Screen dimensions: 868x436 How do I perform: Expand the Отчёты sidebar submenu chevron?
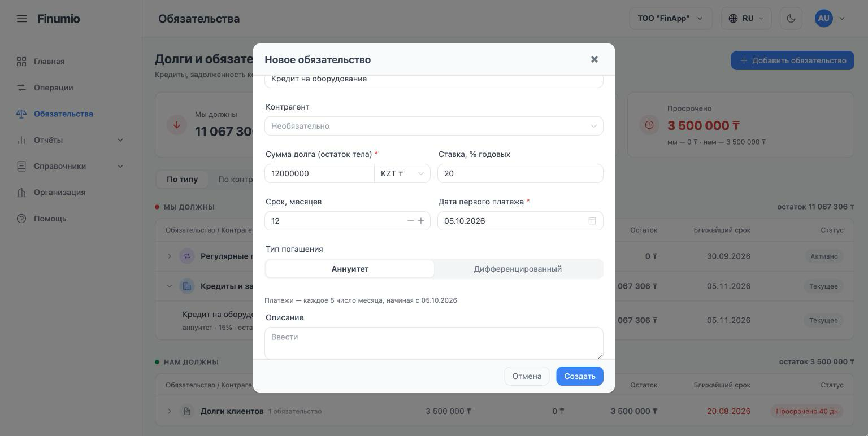pyautogui.click(x=120, y=140)
